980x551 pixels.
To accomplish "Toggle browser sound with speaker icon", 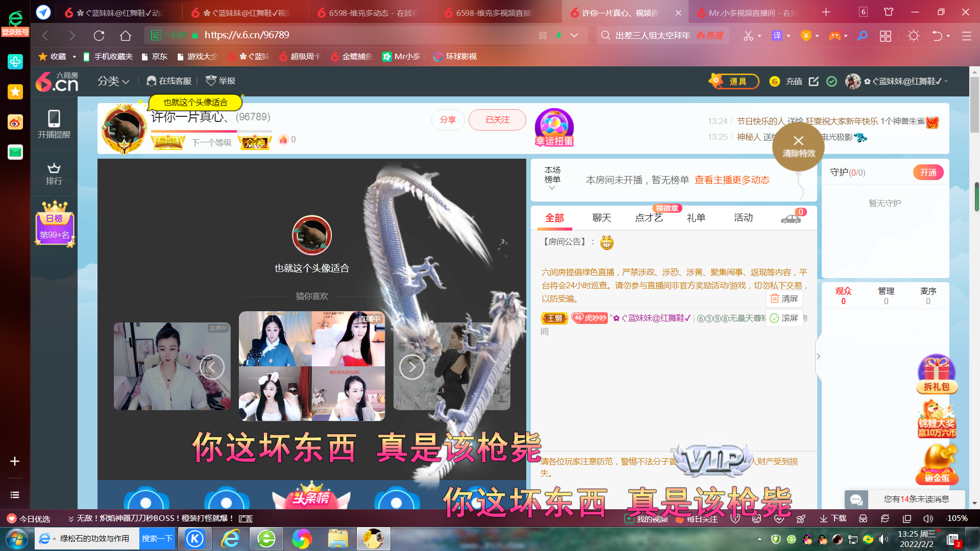I will coord(928,518).
